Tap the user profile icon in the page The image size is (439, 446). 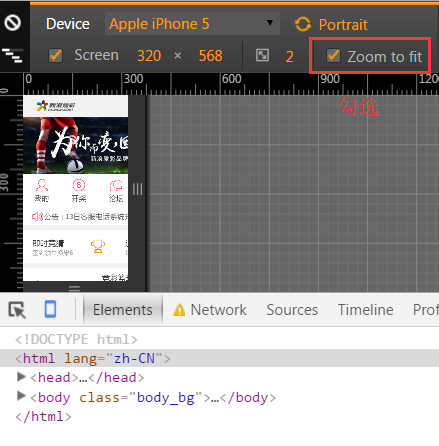tap(42, 185)
